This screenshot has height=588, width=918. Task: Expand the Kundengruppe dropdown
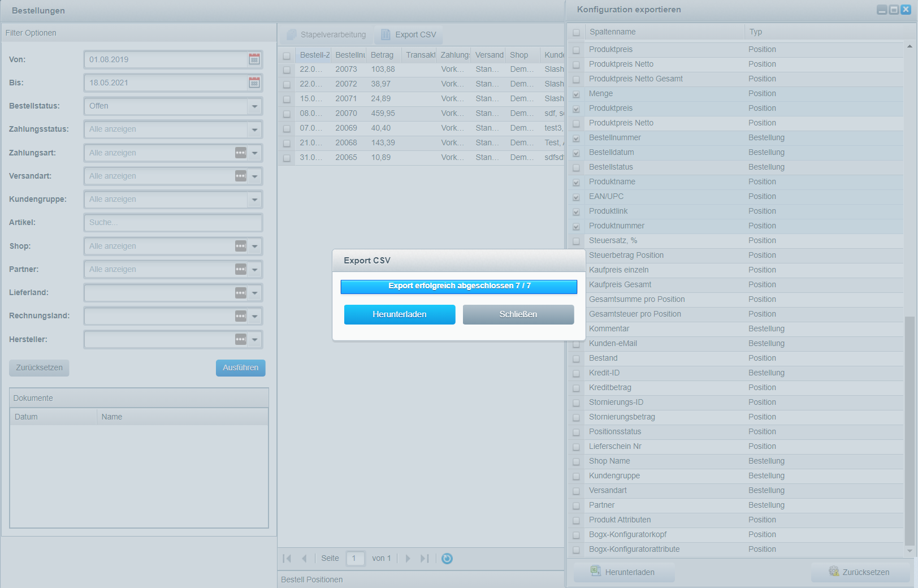[254, 199]
